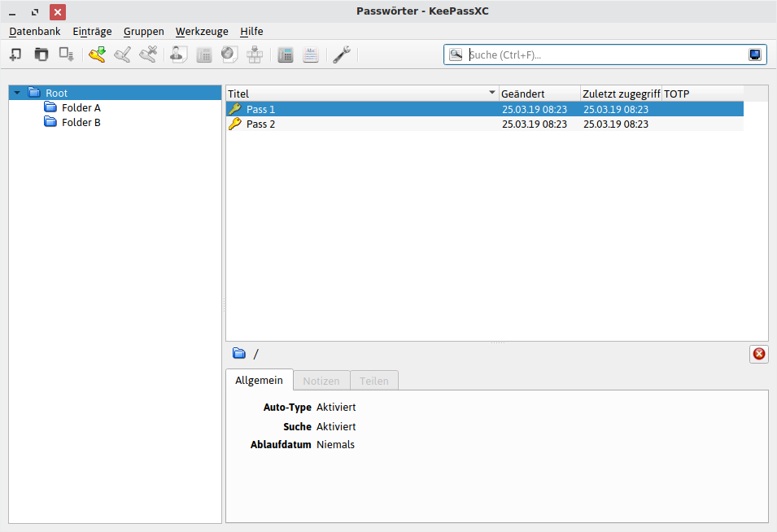
Task: Click Pass 1 Zuletzt zugegriffen date cell
Action: coord(616,110)
